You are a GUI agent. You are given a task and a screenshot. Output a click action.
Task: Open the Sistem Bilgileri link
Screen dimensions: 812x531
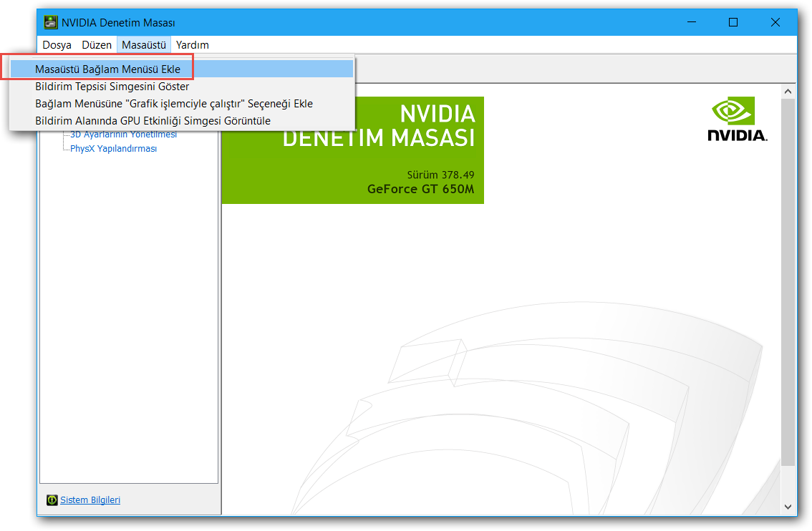90,500
